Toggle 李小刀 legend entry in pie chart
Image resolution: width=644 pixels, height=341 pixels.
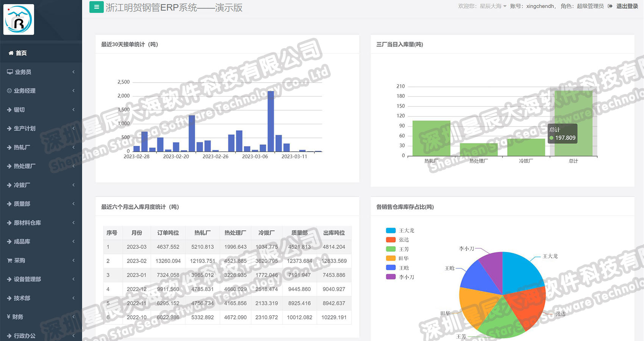pos(400,277)
